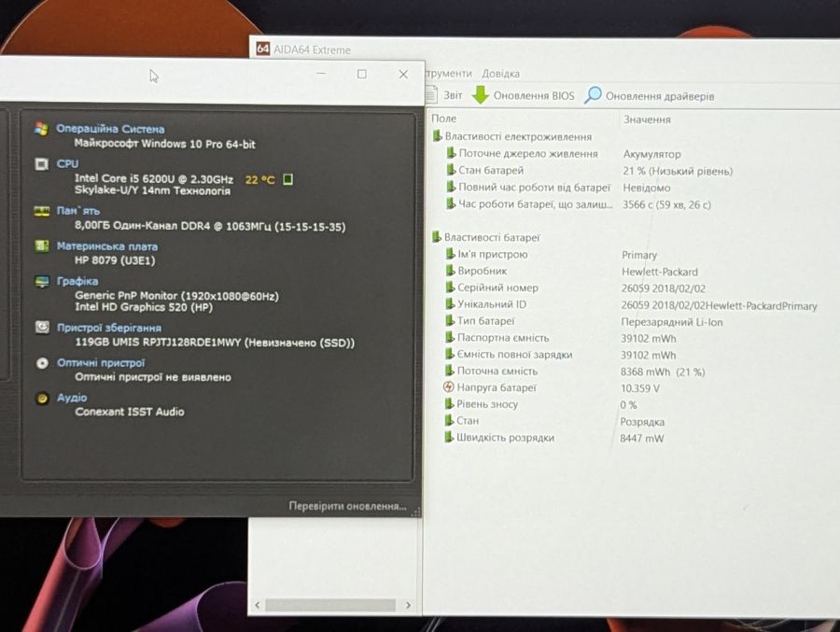Open the partly hidden Інструменти menu in AIDA64
Image resolution: width=840 pixels, height=632 pixels.
449,73
